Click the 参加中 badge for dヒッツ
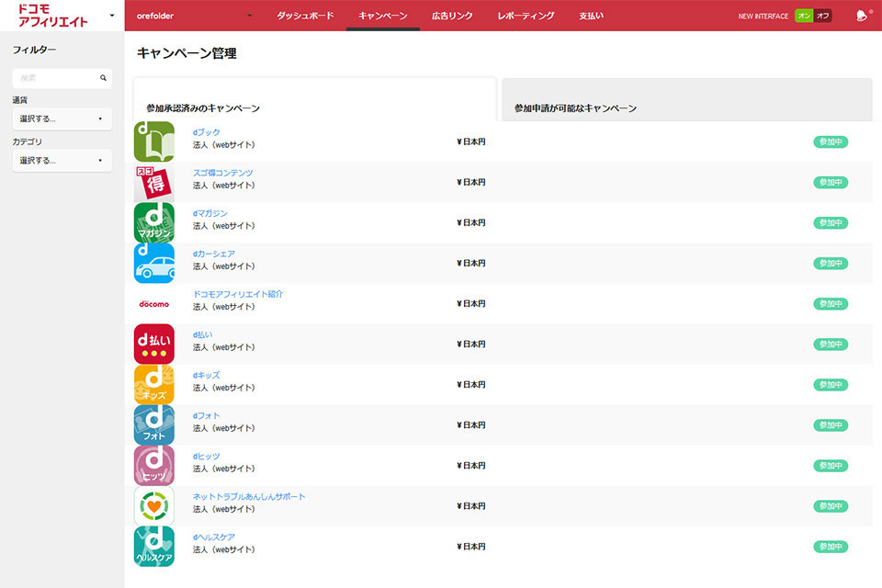The image size is (882, 588). [831, 466]
